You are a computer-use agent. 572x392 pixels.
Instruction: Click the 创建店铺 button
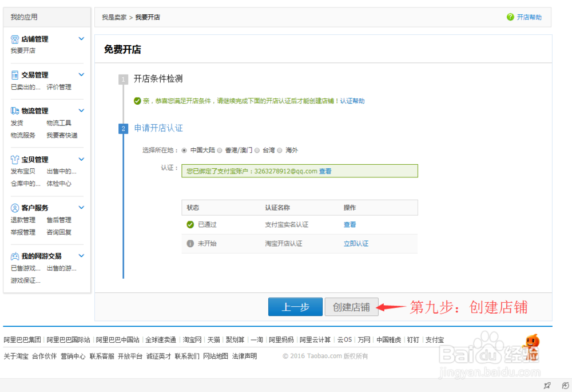pyautogui.click(x=351, y=307)
